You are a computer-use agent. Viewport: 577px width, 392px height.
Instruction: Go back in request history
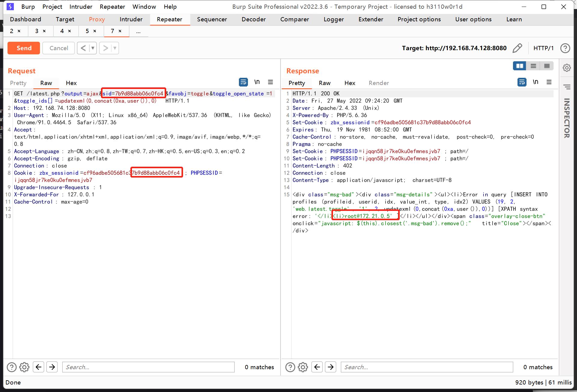point(83,48)
